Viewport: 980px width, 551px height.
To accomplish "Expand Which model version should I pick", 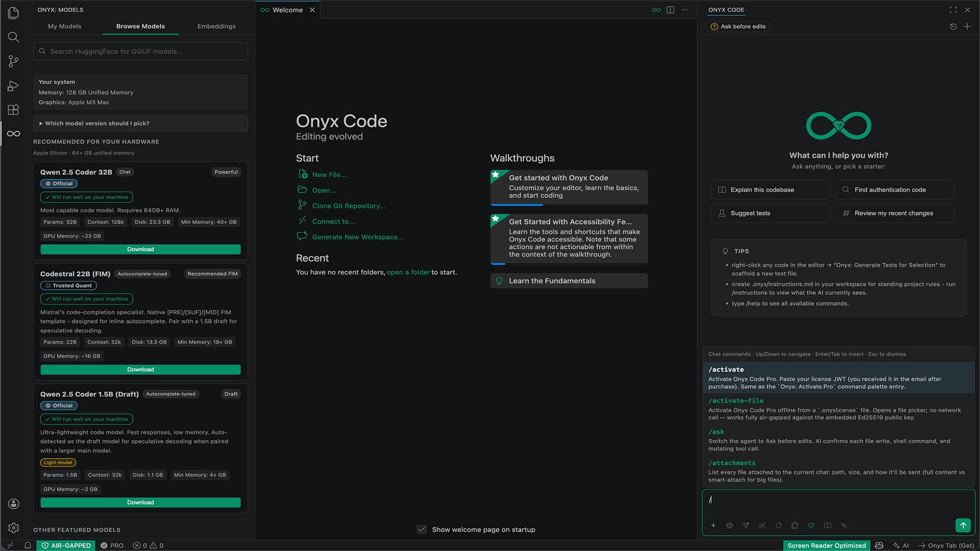I will click(140, 123).
